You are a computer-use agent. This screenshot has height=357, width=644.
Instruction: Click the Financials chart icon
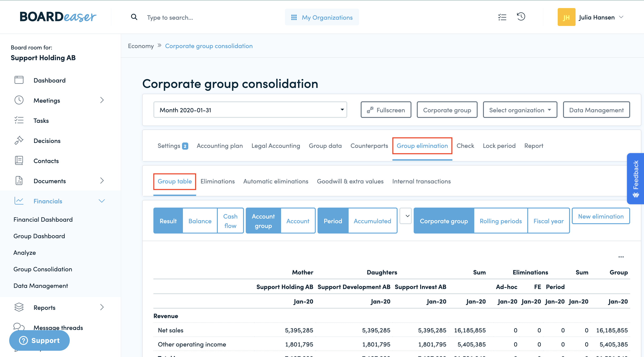[19, 201]
